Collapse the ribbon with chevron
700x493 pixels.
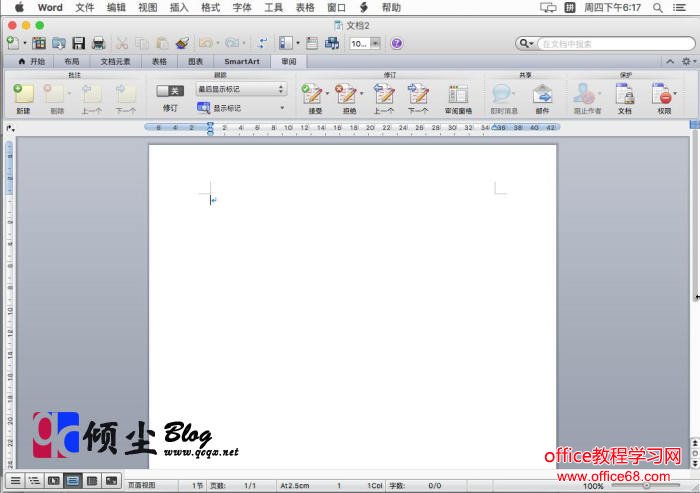pyautogui.click(x=670, y=62)
